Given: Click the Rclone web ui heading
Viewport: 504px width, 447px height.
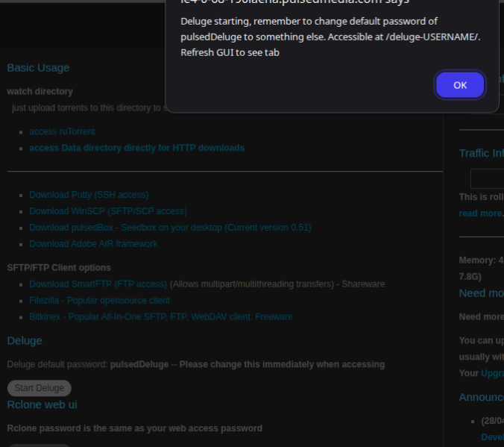Looking at the screenshot, I should click(x=42, y=404).
